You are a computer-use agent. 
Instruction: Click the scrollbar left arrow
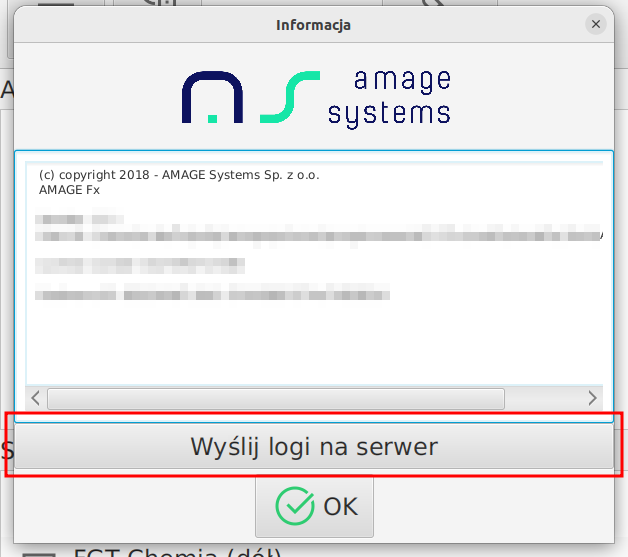coord(36,398)
